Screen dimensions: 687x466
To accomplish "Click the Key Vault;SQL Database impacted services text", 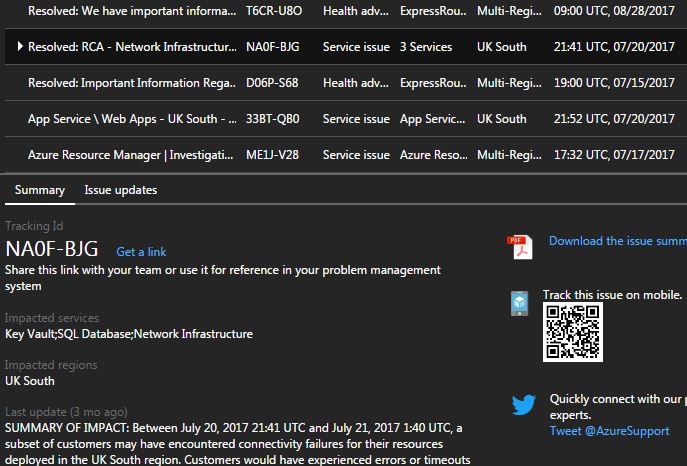I will click(129, 334).
